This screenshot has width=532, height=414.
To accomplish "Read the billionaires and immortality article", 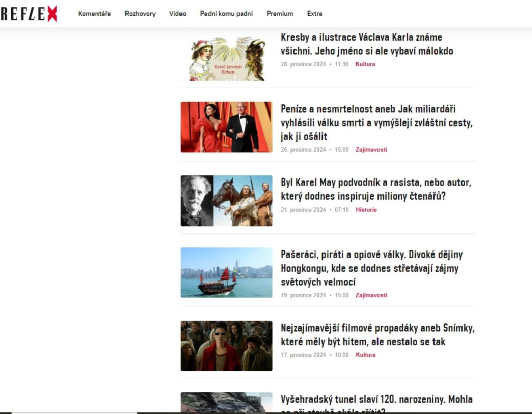I will pos(376,123).
